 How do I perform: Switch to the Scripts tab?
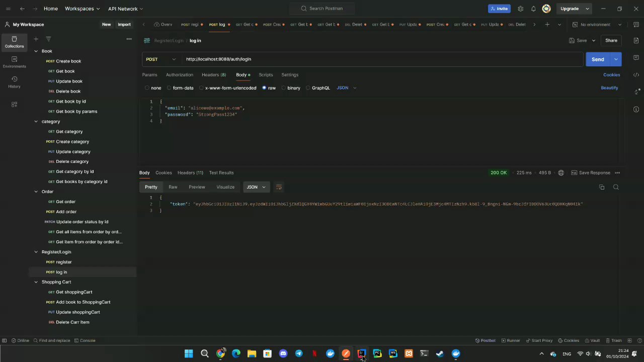click(x=266, y=75)
